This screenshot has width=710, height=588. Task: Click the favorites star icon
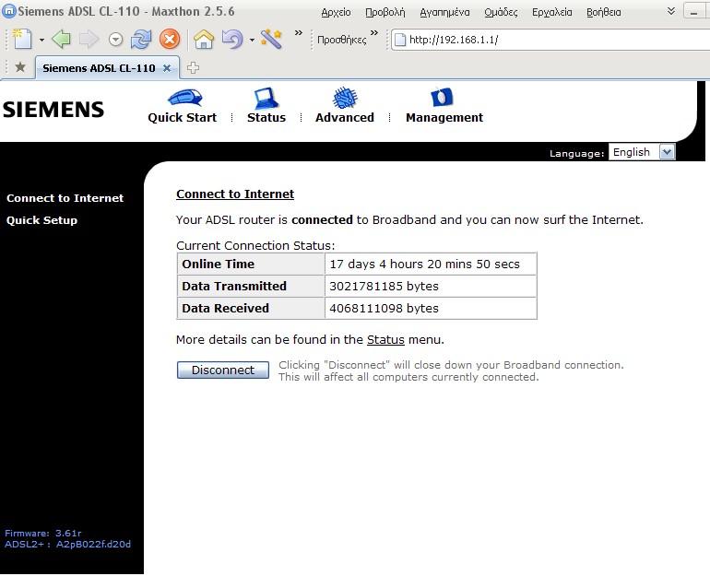(20, 67)
